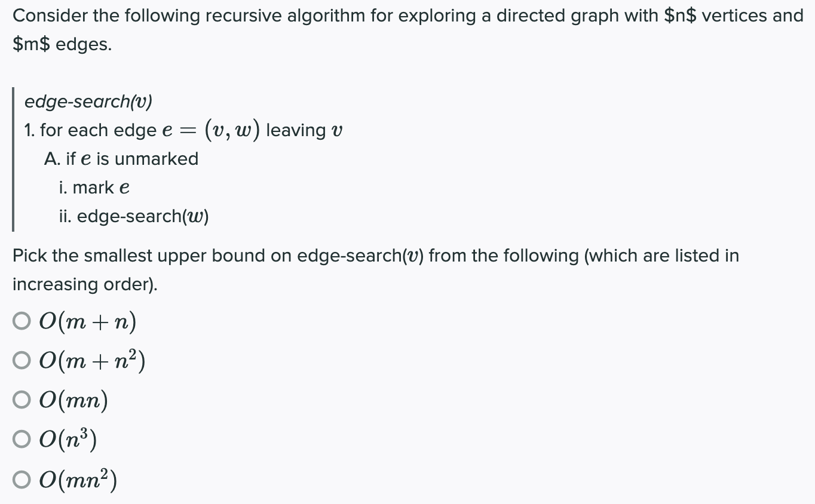
Task: Click the O(n³) answer label text
Action: click(68, 440)
